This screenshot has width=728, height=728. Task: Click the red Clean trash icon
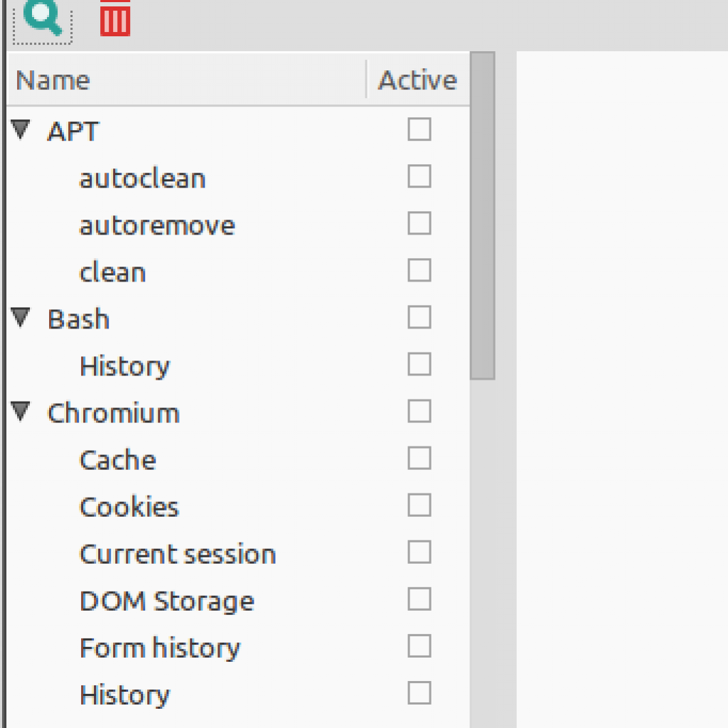(115, 18)
